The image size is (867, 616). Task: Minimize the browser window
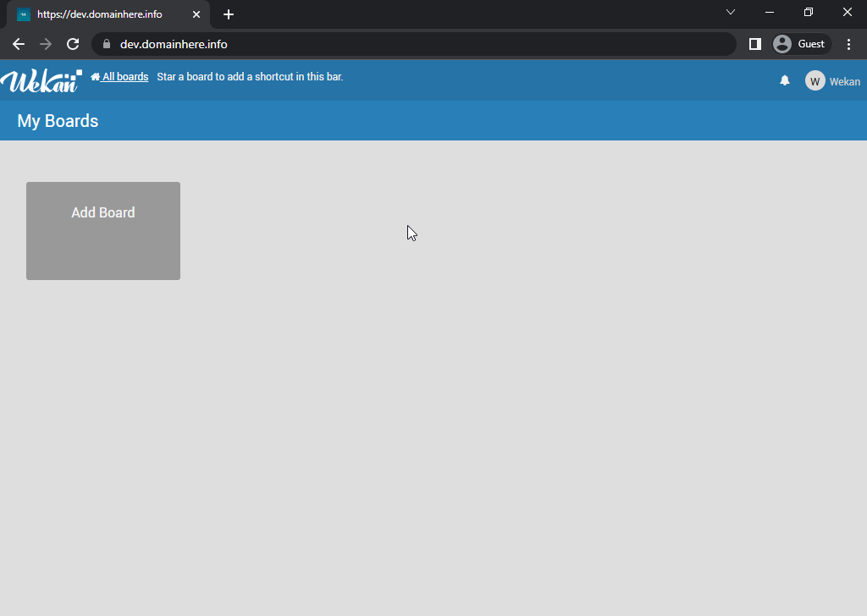(769, 12)
